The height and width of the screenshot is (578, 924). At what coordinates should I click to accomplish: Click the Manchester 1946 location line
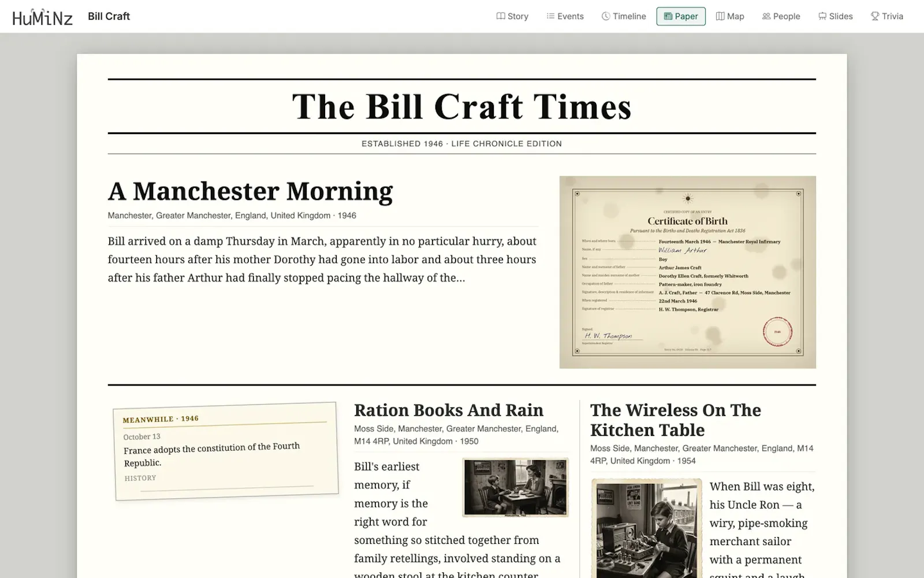click(x=232, y=216)
